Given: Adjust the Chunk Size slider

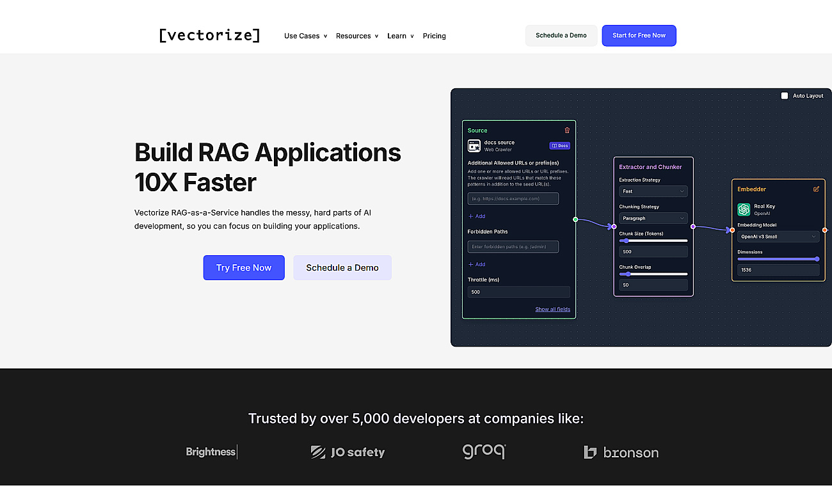Looking at the screenshot, I should (653, 240).
